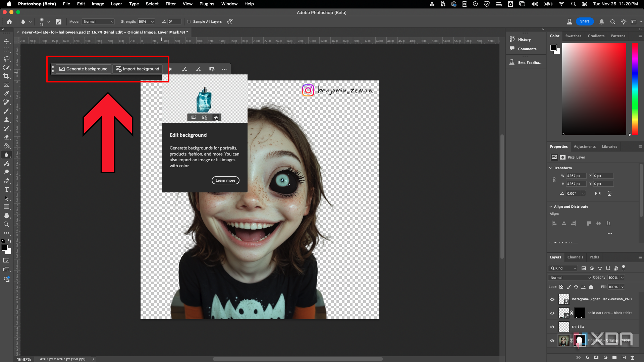Hide the shirt fix layer
The height and width of the screenshot is (362, 644).
pyautogui.click(x=552, y=327)
